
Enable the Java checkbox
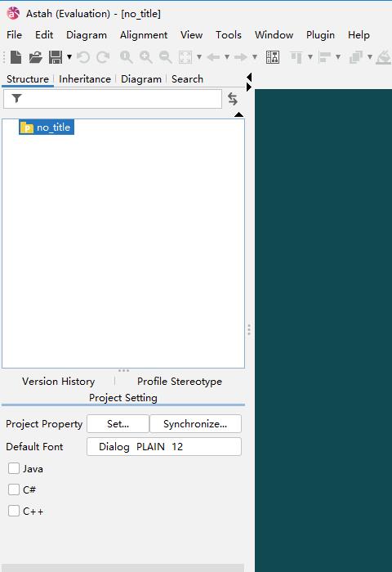coord(14,468)
